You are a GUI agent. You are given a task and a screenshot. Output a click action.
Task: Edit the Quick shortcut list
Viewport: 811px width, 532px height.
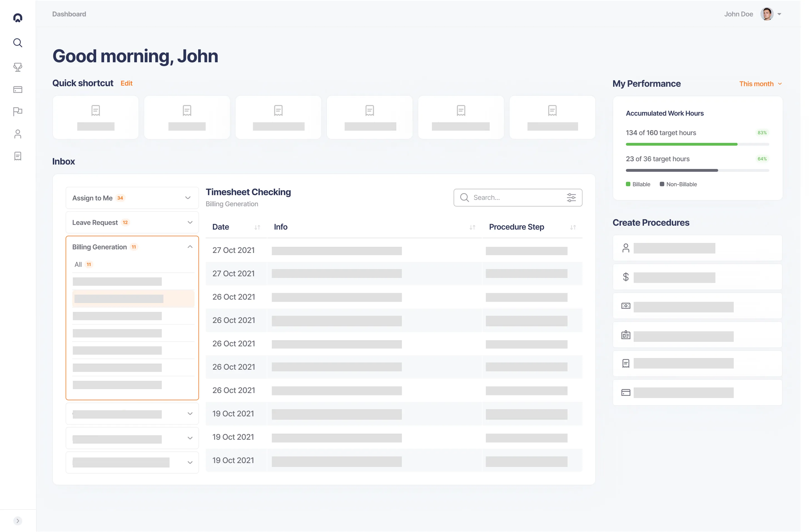[126, 83]
